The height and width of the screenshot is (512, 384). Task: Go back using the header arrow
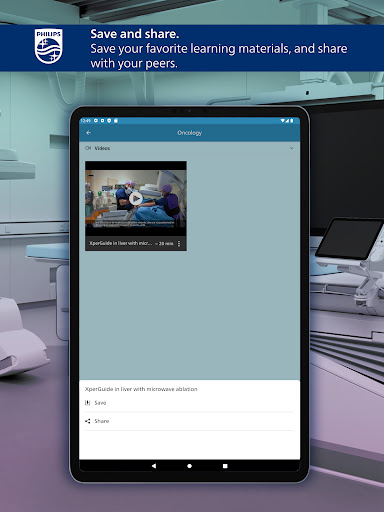(x=88, y=133)
